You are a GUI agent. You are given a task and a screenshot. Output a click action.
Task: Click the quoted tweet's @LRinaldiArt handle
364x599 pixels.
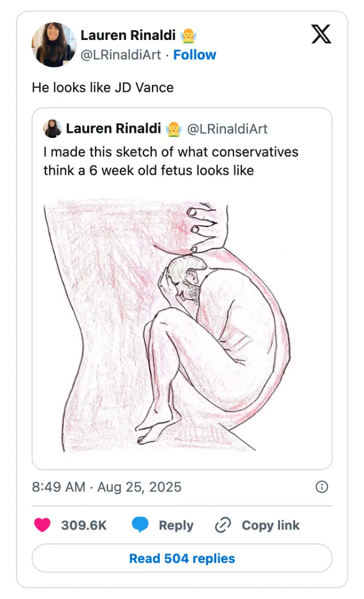tap(228, 128)
